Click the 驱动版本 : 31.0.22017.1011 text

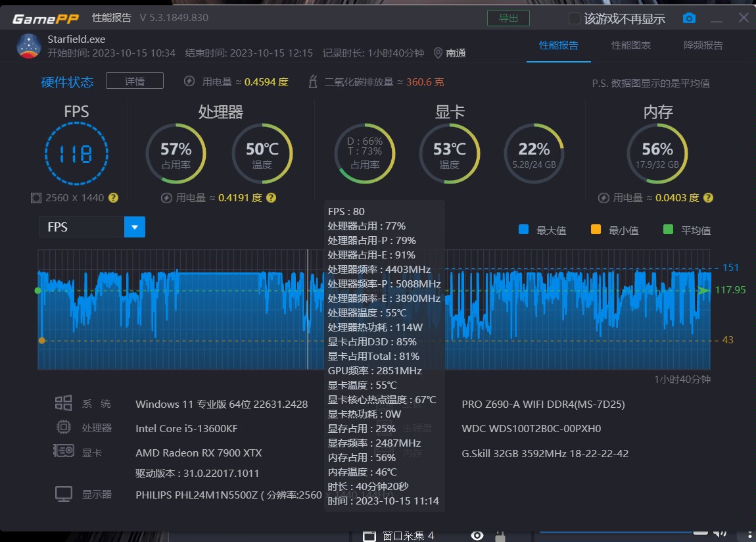(x=197, y=473)
